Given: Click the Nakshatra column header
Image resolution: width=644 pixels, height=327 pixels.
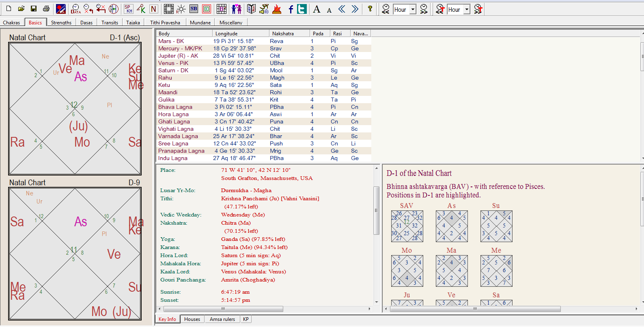Looking at the screenshot, I should [x=289, y=34].
